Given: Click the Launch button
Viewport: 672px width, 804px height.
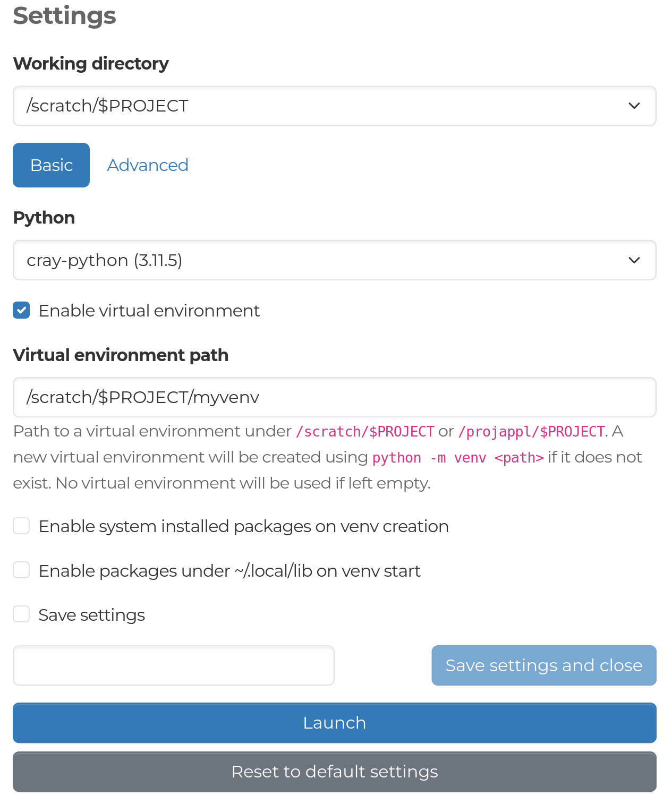Looking at the screenshot, I should pos(335,723).
